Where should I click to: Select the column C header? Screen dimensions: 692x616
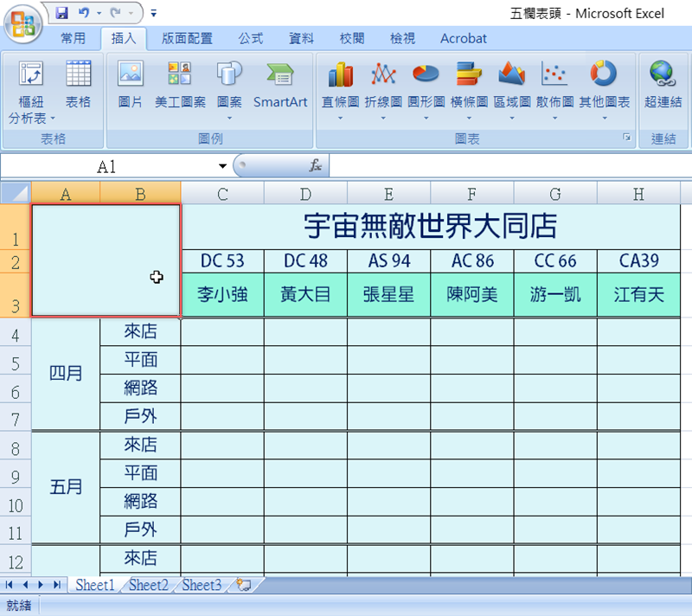[x=222, y=194]
